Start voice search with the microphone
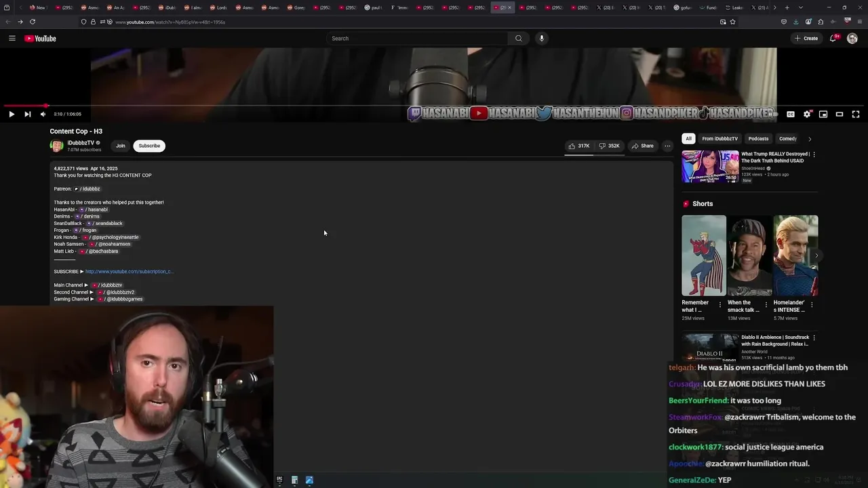868x488 pixels. 541,39
